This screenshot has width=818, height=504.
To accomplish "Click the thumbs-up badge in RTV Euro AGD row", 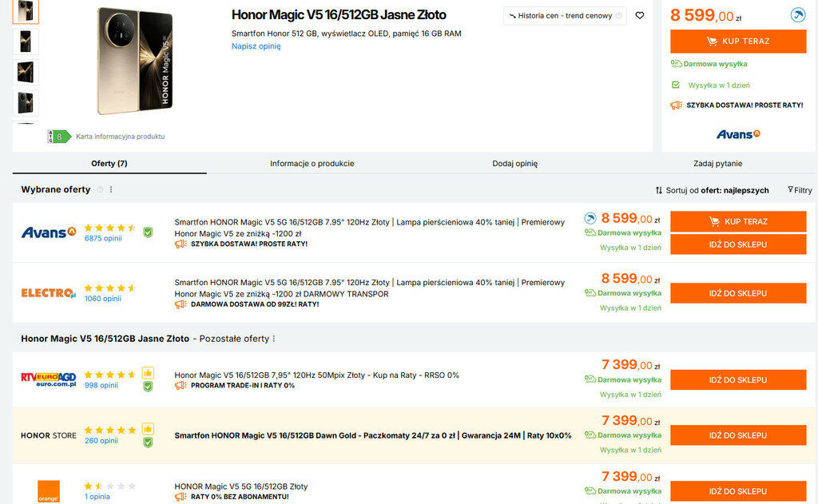I will tap(147, 373).
